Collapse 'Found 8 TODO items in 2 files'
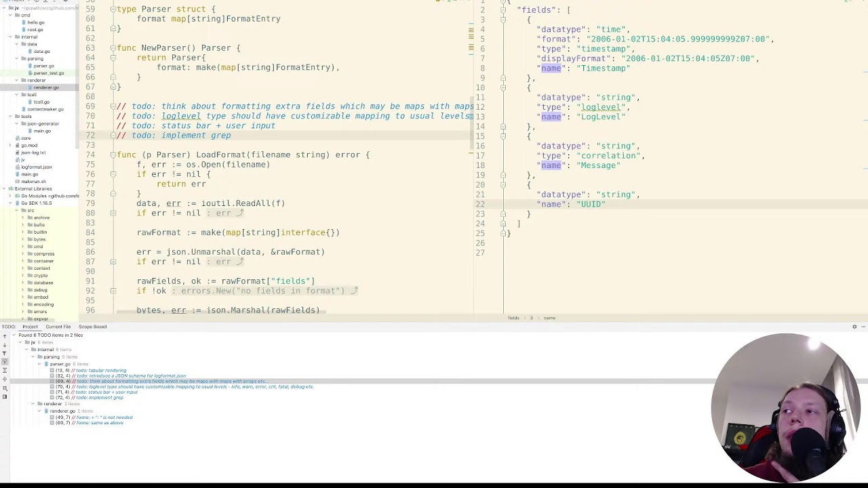Image resolution: width=868 pixels, height=488 pixels. [x=14, y=335]
